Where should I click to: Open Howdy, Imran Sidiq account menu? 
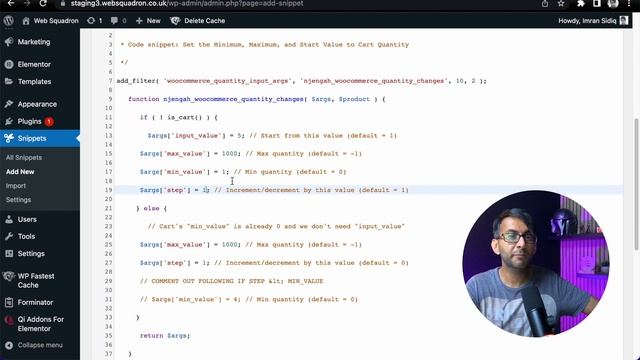tap(593, 21)
